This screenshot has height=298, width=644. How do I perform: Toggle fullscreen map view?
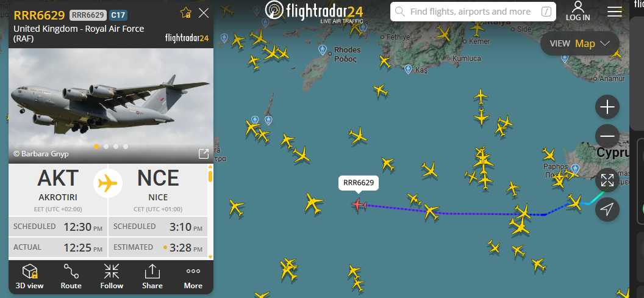[x=607, y=180]
